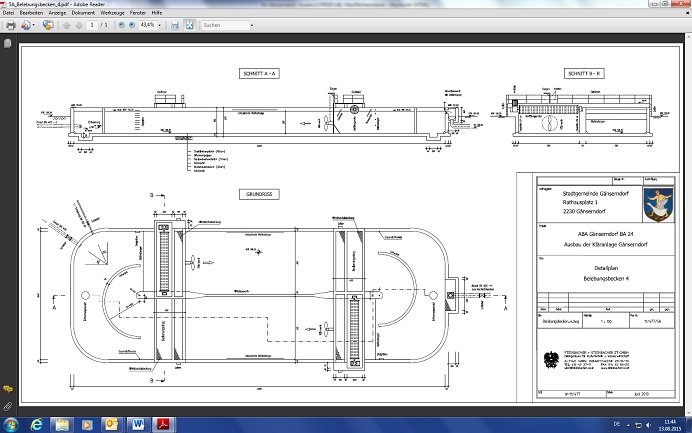The height and width of the screenshot is (433, 692).
Task: Click the zoom value field 43,4%
Action: [147, 25]
